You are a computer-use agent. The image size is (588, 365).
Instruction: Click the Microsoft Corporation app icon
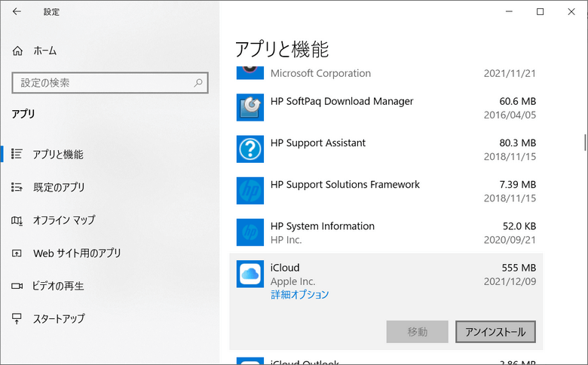pos(250,73)
